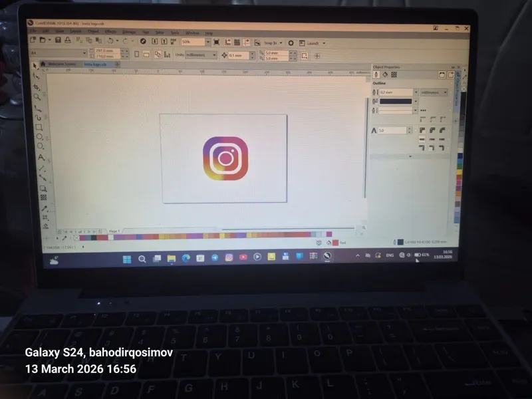Open the Options gear icon
The height and width of the screenshot is (399, 532).
291,43
